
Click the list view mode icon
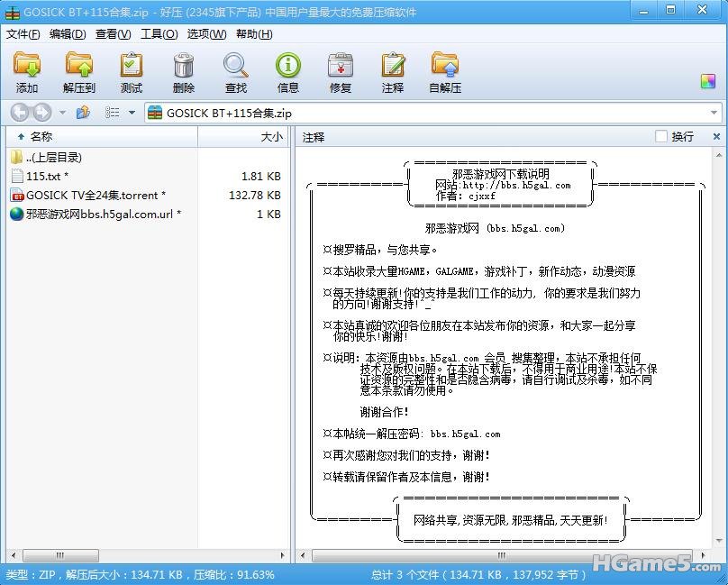pyautogui.click(x=113, y=113)
